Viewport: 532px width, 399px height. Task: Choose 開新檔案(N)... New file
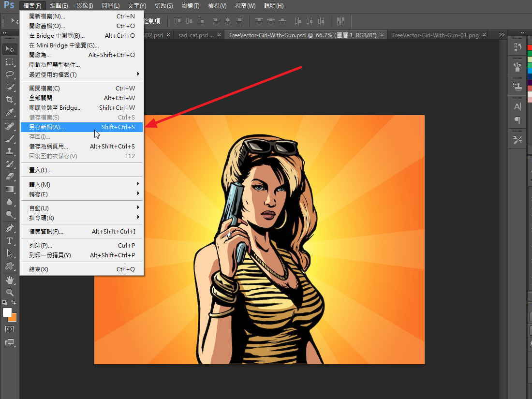coord(82,16)
